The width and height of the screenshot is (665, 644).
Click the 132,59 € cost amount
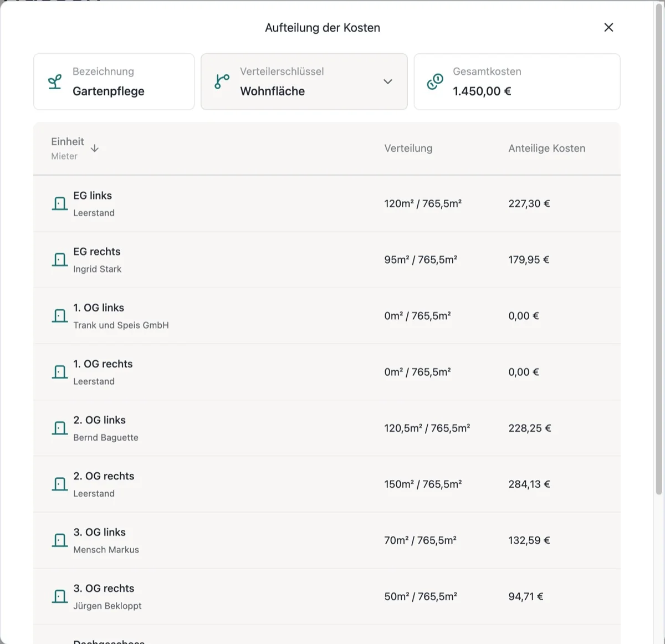click(x=529, y=540)
